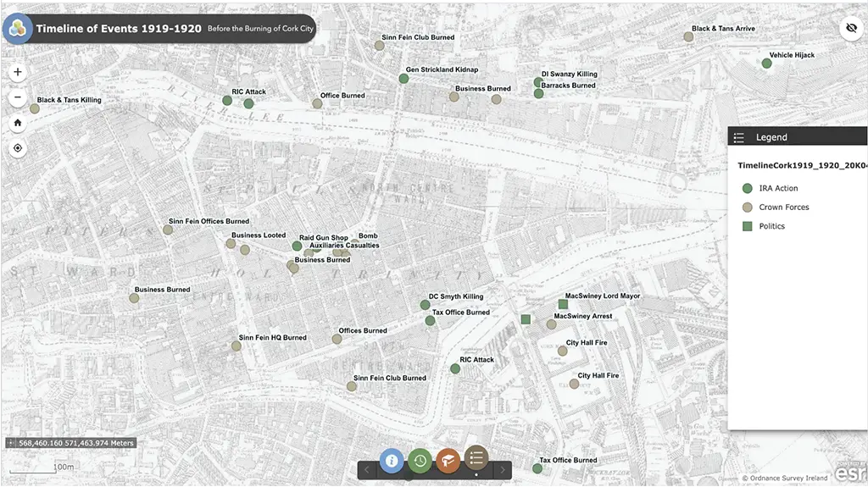Click the Black & Tans Arrive marker
The width and height of the screenshot is (868, 487).
pos(688,36)
